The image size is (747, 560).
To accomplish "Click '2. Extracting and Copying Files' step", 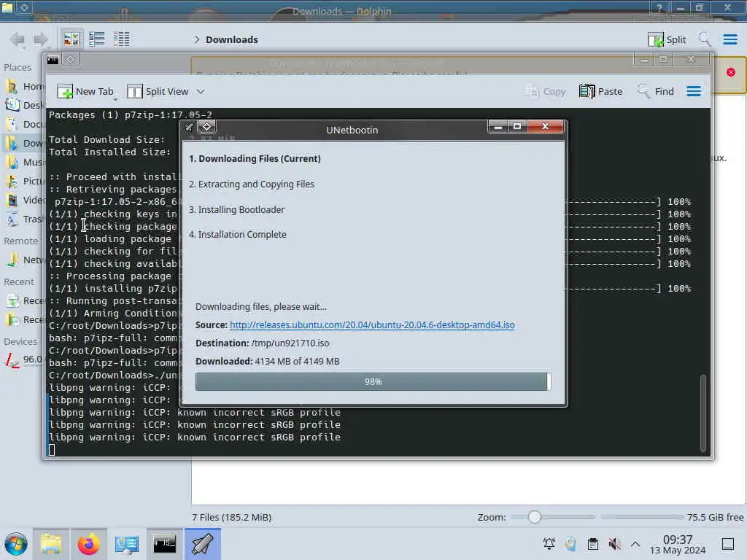I will tap(252, 184).
